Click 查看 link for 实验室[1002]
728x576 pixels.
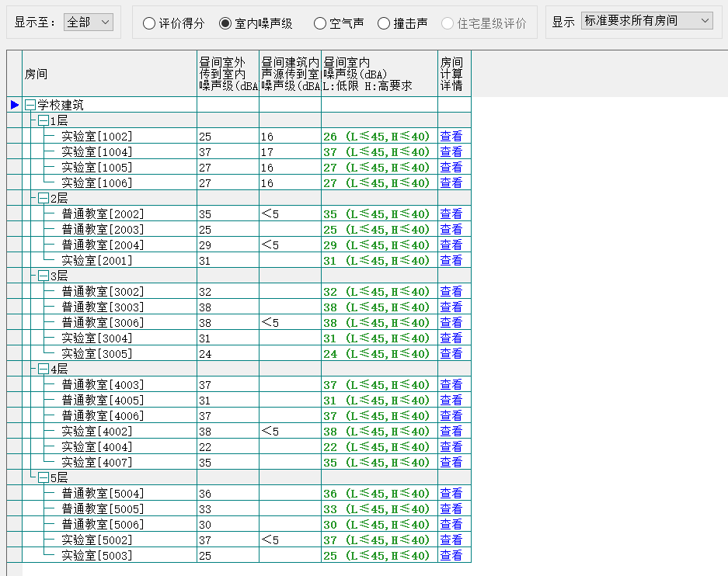tap(451, 137)
